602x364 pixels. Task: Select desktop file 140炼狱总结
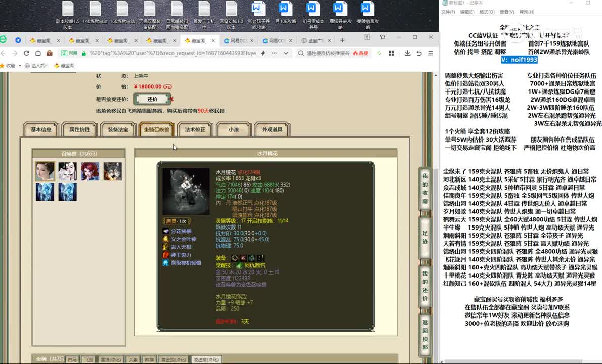click(95, 13)
